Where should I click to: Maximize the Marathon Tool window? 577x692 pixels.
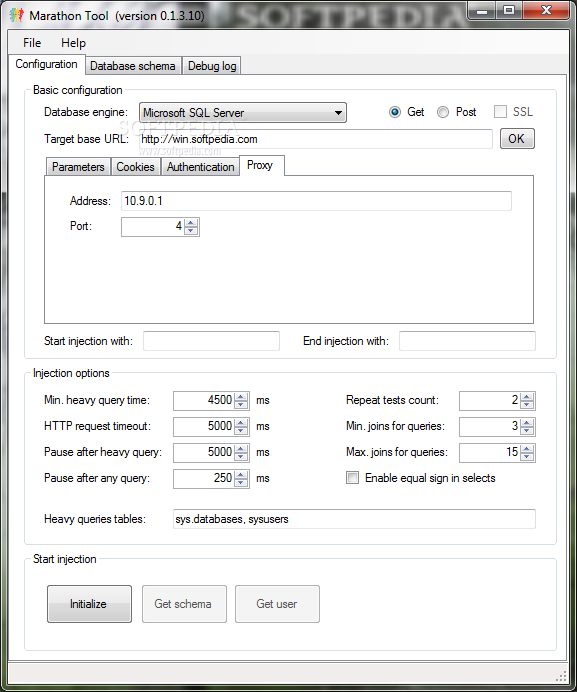click(509, 11)
